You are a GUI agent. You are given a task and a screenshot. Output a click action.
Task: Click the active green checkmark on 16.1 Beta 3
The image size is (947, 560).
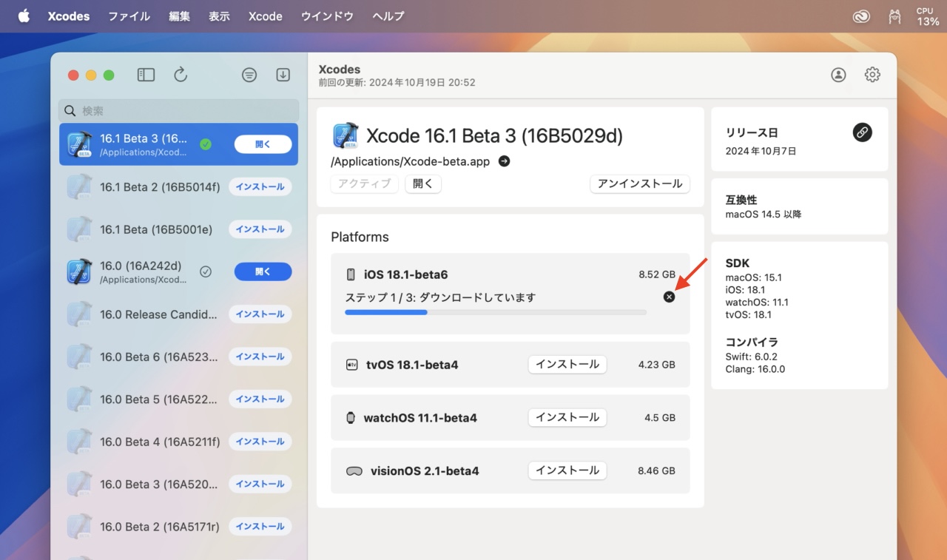pyautogui.click(x=206, y=144)
